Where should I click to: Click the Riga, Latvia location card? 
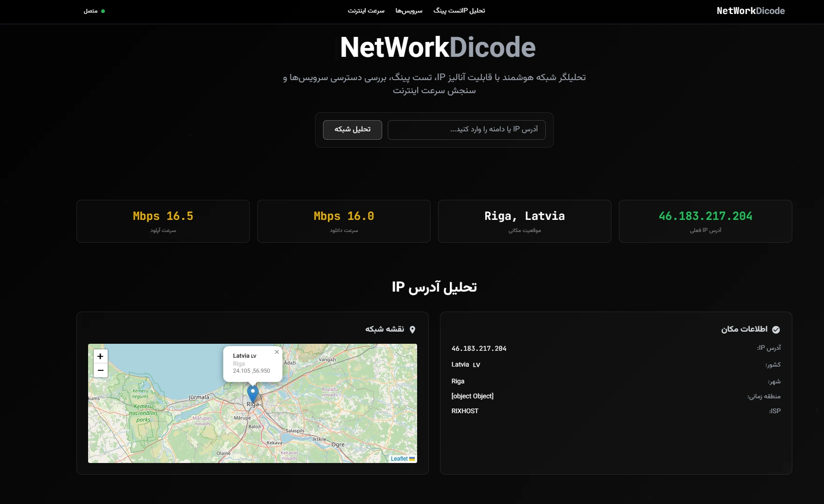click(x=524, y=221)
